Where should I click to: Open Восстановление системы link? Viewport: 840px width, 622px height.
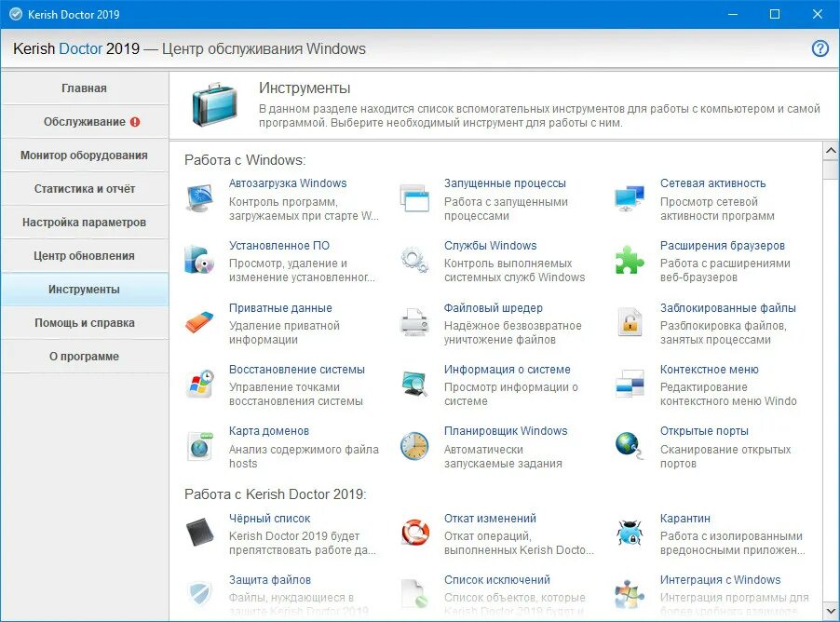tap(297, 369)
